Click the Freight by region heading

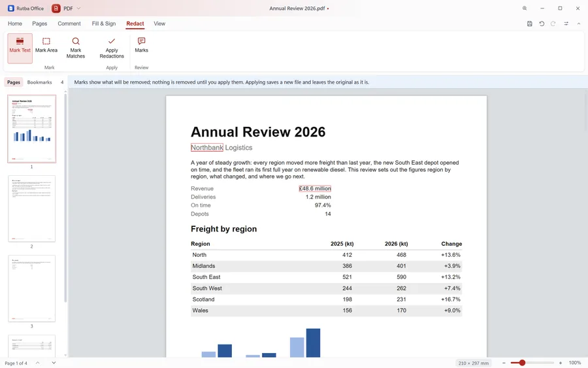pyautogui.click(x=224, y=229)
